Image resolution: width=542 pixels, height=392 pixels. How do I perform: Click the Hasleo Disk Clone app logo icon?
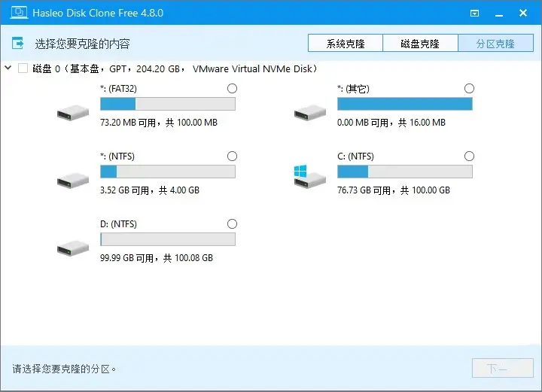click(19, 13)
